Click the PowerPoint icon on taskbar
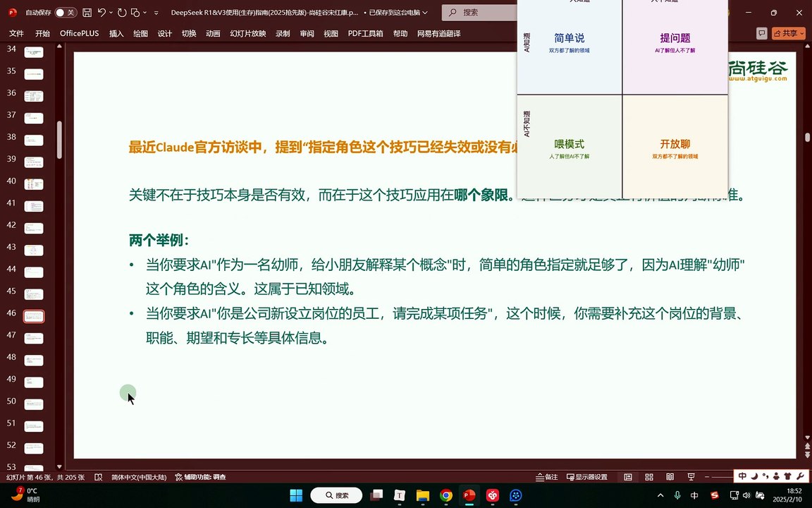812x508 pixels. coord(469,495)
